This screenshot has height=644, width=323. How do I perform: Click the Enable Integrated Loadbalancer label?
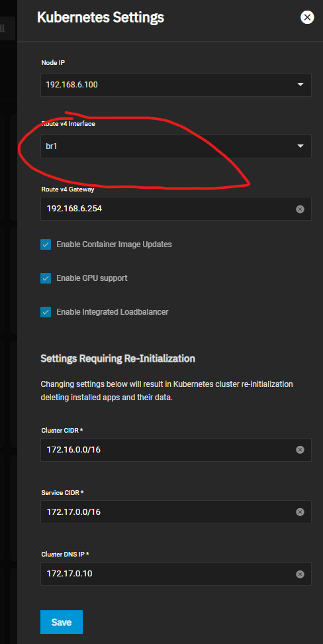pos(113,312)
